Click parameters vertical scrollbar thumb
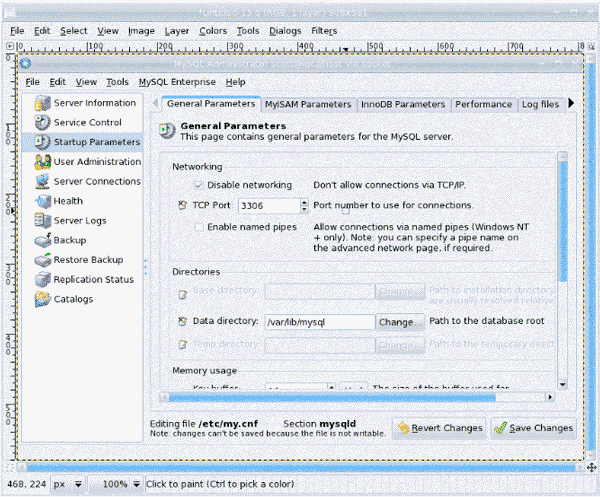The image size is (600, 497). (562, 221)
